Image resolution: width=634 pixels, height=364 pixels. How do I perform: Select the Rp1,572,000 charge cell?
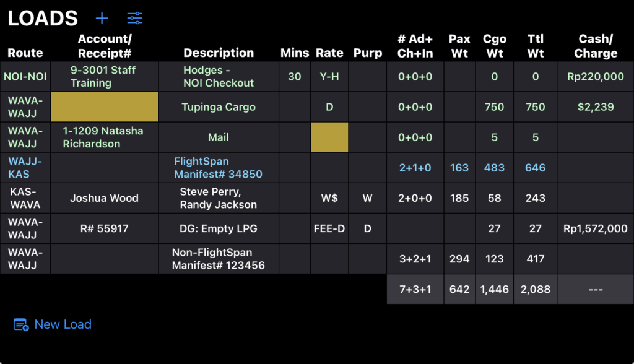596,228
